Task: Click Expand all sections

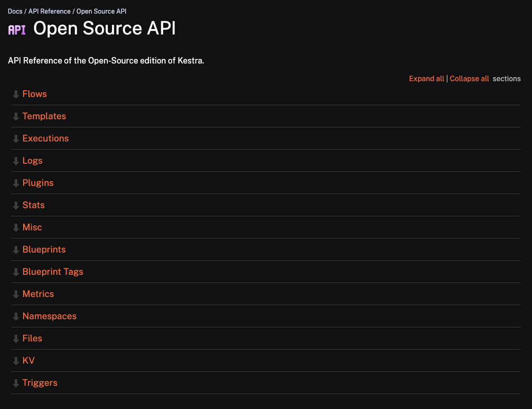Action: pyautogui.click(x=426, y=78)
